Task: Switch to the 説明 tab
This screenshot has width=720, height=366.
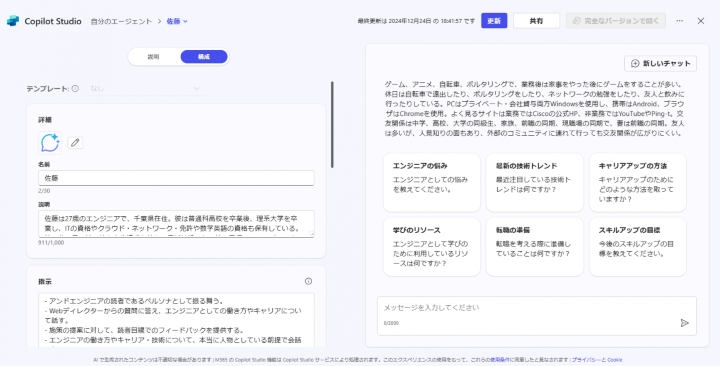Action: tap(153, 57)
